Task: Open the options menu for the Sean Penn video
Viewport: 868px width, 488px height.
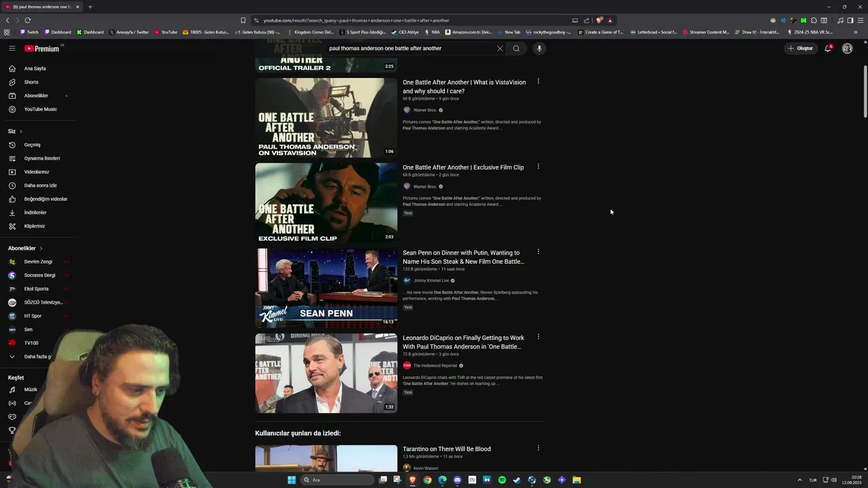Action: (x=538, y=251)
